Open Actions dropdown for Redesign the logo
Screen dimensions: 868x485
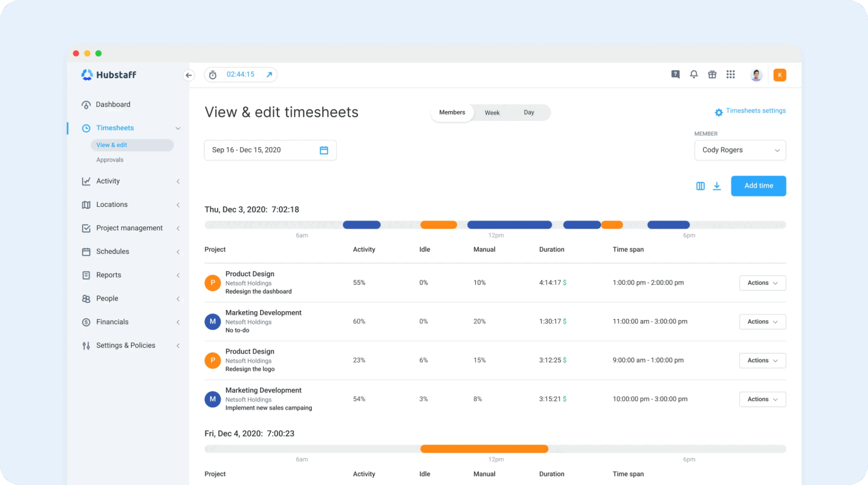pyautogui.click(x=762, y=360)
